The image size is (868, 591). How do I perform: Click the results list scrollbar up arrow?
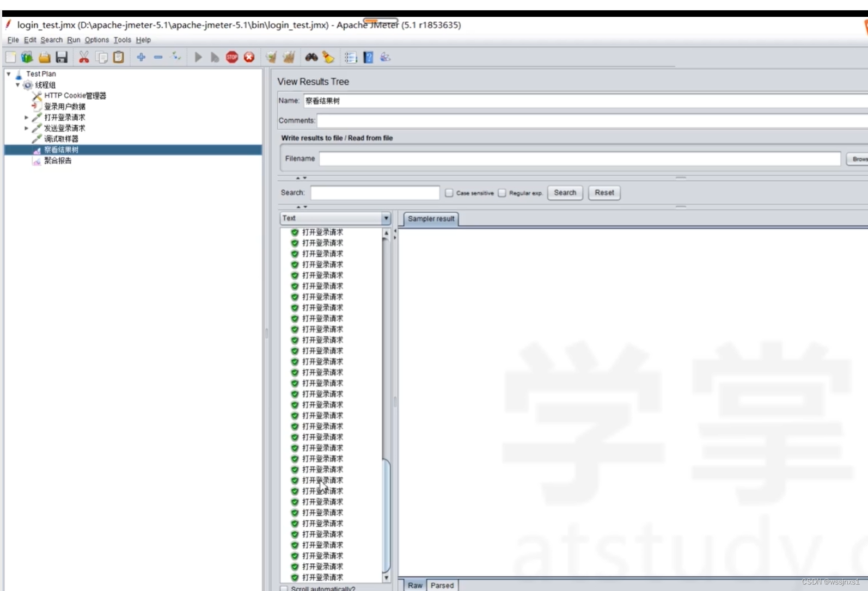386,233
